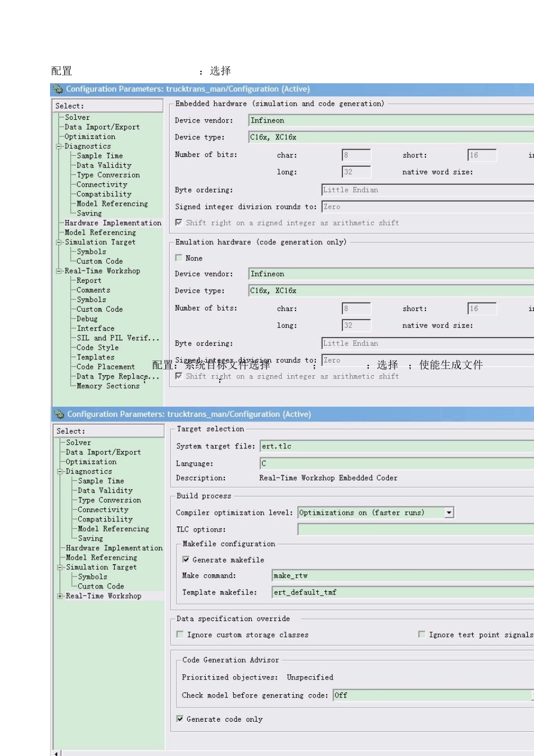
Task: Enable Ignore test point signals checkbox
Action: pos(422,634)
